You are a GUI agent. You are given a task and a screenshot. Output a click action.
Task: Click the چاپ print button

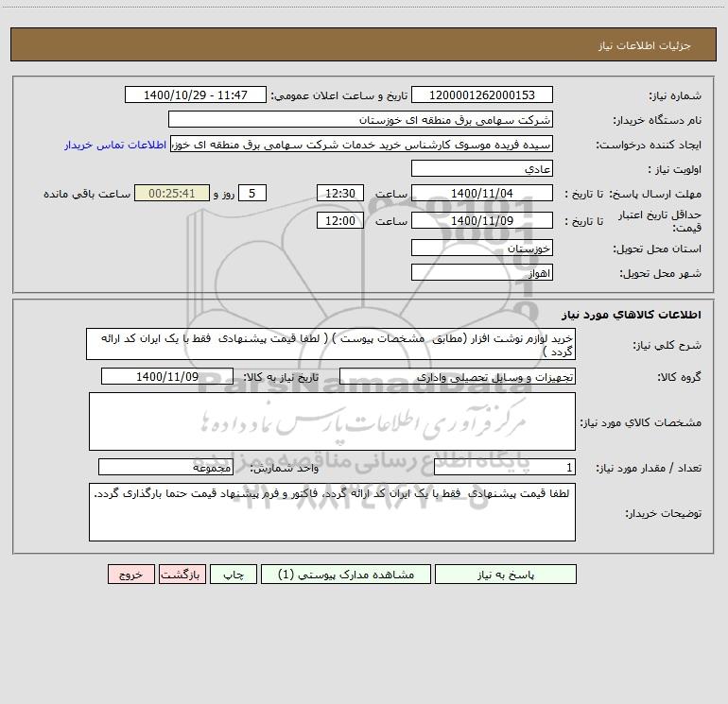(234, 574)
